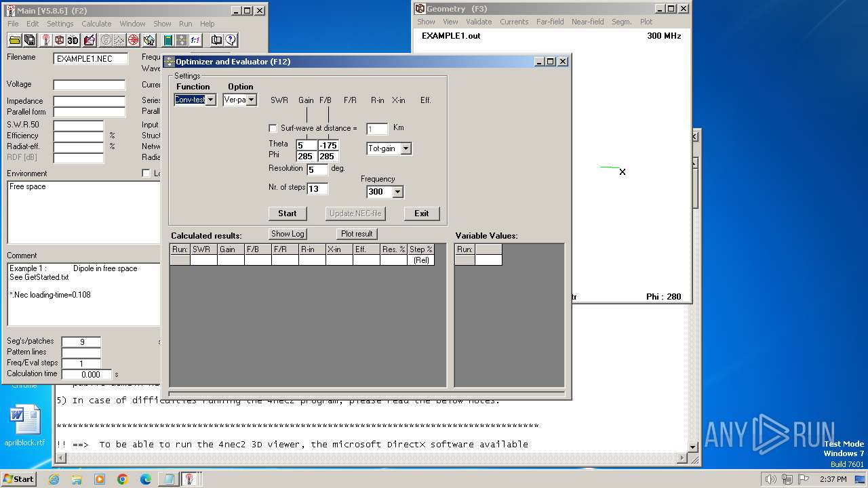Click the Voltage field in Main window
Screen dimensions: 868x488
click(90, 85)
